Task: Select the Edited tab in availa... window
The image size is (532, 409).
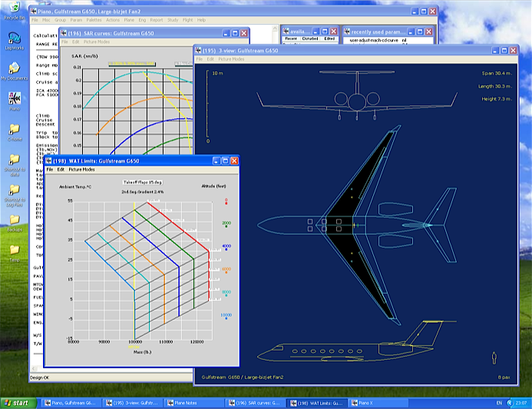Action: 329,38
